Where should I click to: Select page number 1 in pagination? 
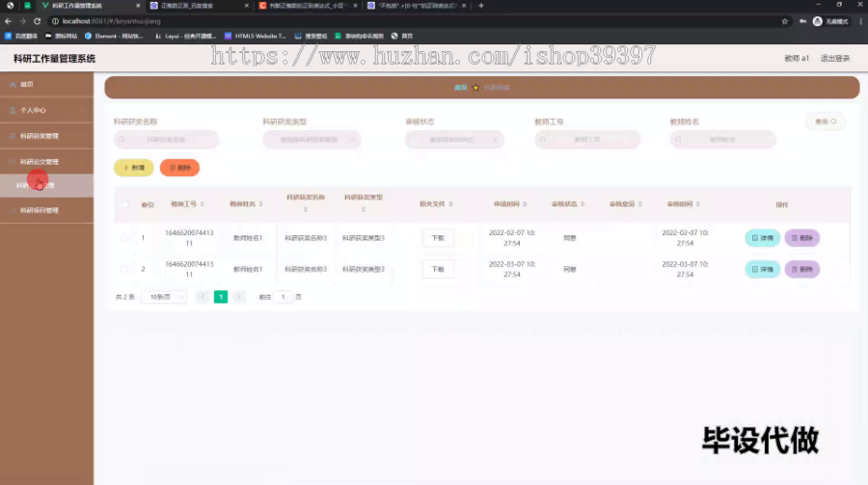pos(221,297)
